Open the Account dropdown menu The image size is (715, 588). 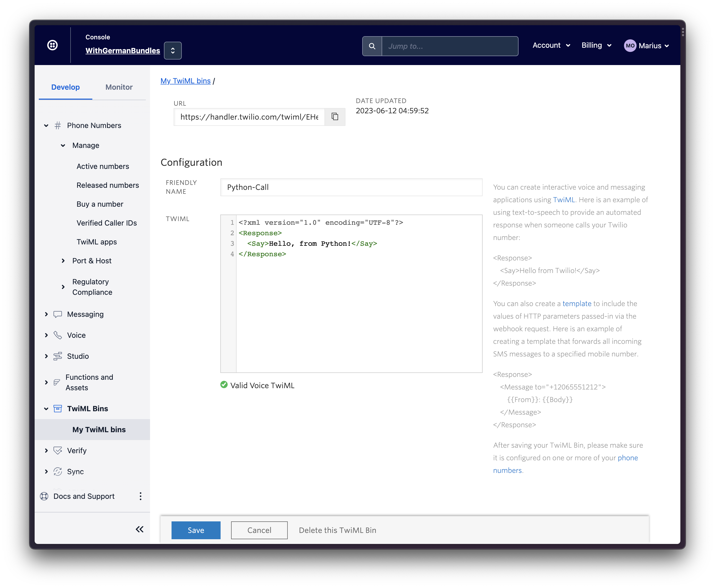tap(551, 45)
